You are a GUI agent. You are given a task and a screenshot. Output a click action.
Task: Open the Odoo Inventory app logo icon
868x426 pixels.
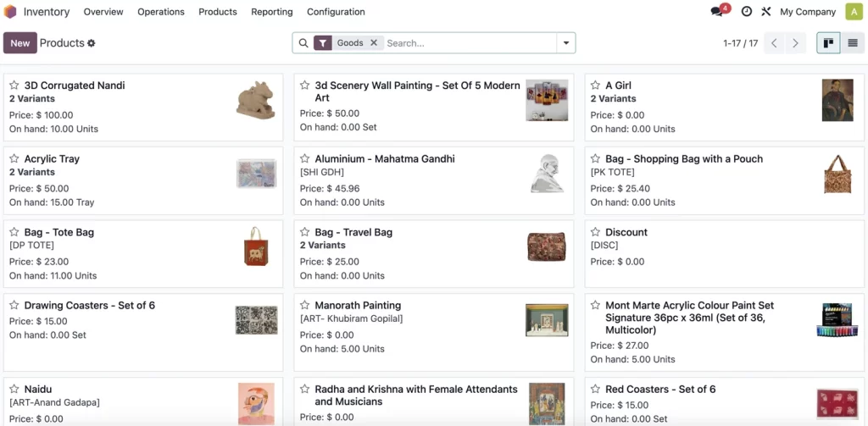coord(10,12)
